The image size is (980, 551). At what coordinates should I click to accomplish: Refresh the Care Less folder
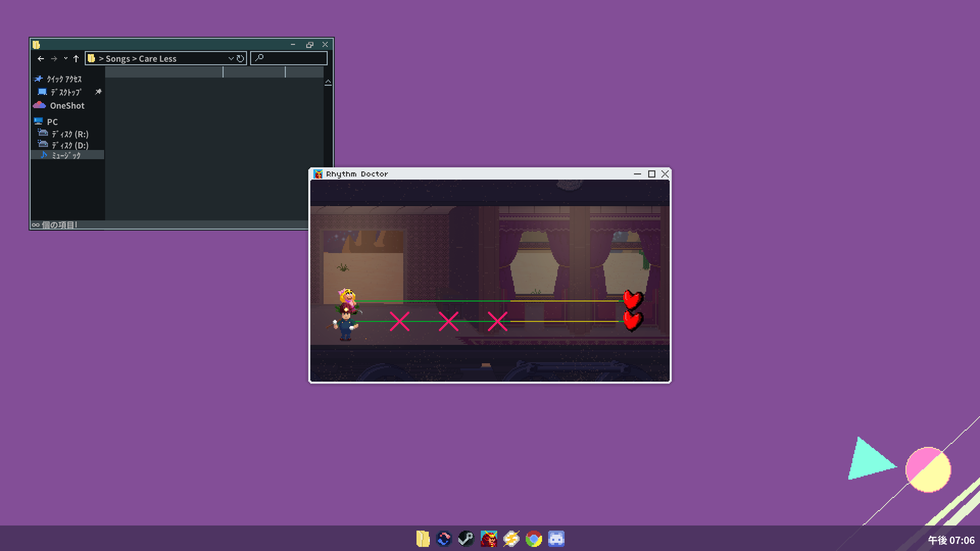pos(240,59)
